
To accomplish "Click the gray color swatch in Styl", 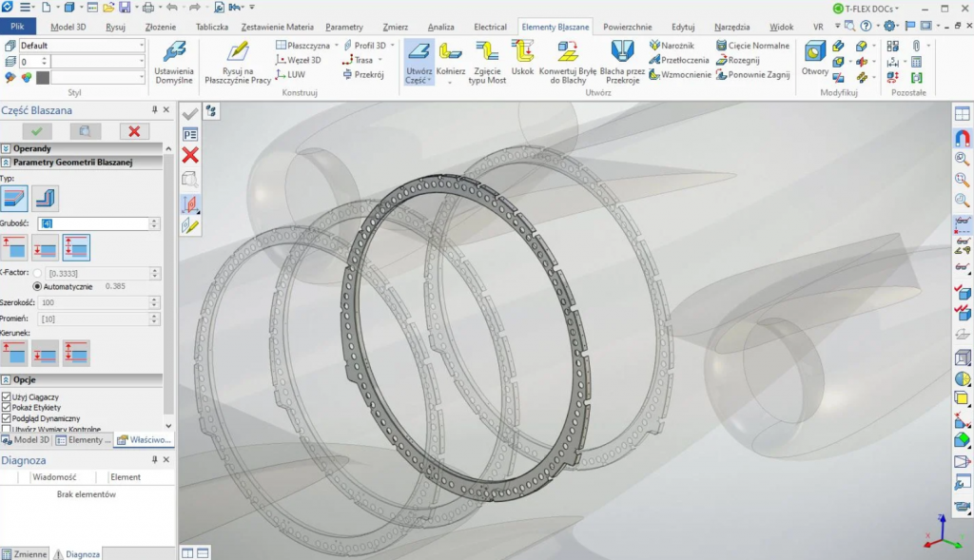I will pyautogui.click(x=43, y=78).
